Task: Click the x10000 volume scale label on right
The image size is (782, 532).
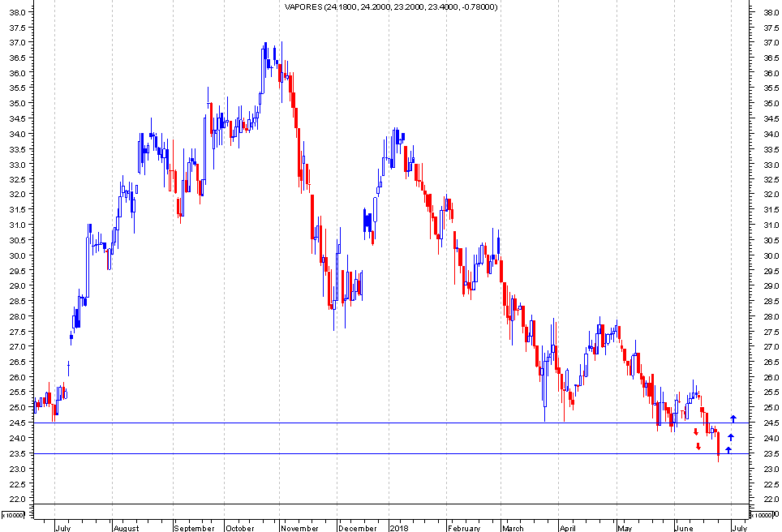Action: [763, 515]
